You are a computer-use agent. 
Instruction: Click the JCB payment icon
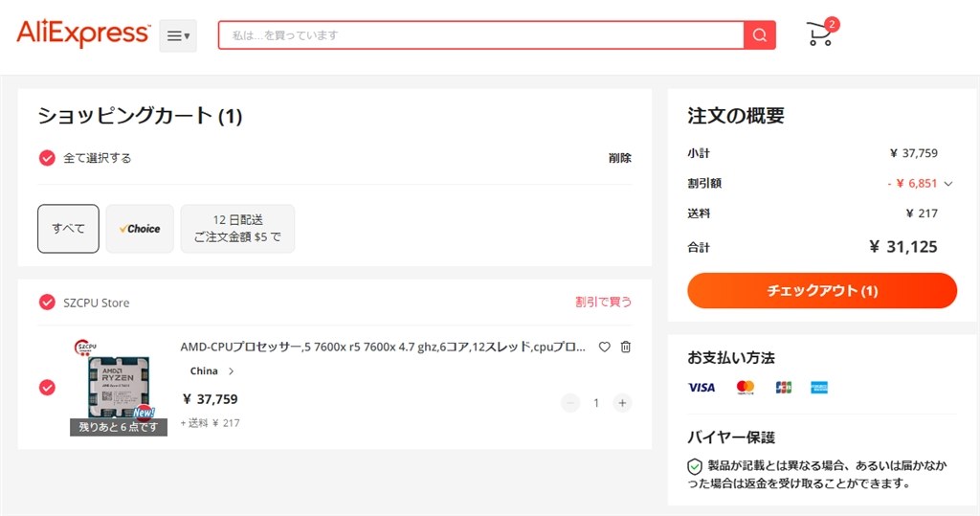pyautogui.click(x=783, y=387)
